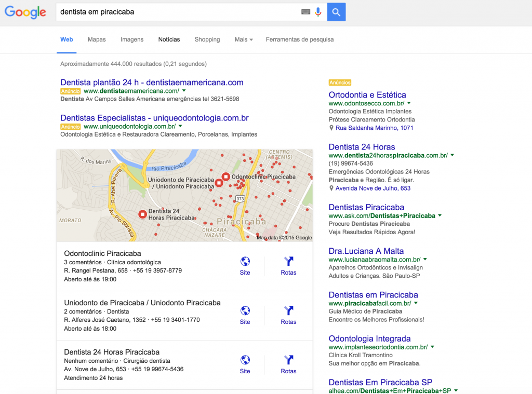Click location pin beside Avenida Nove de Julho
Viewport: 532px width, 394px height.
[331, 188]
